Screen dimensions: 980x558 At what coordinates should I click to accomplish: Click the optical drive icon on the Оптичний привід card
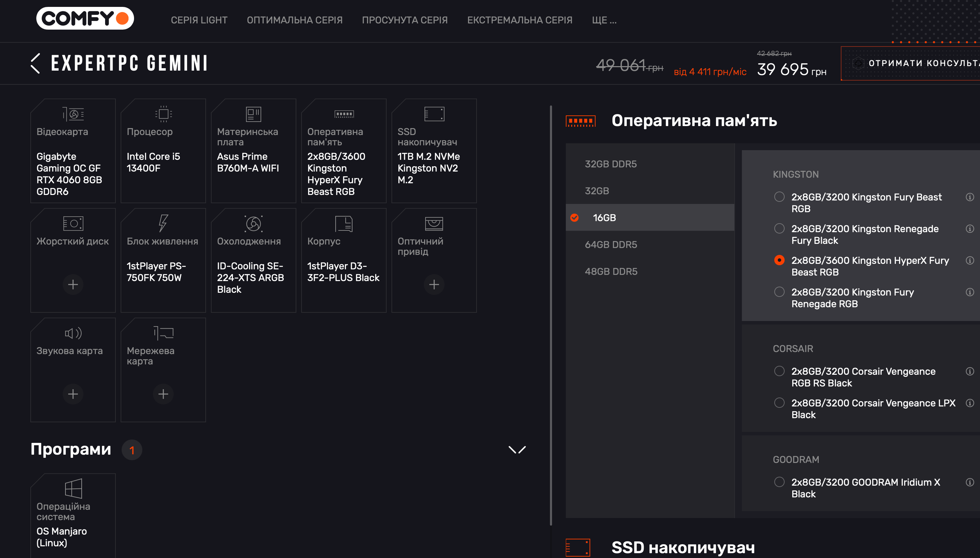tap(434, 224)
